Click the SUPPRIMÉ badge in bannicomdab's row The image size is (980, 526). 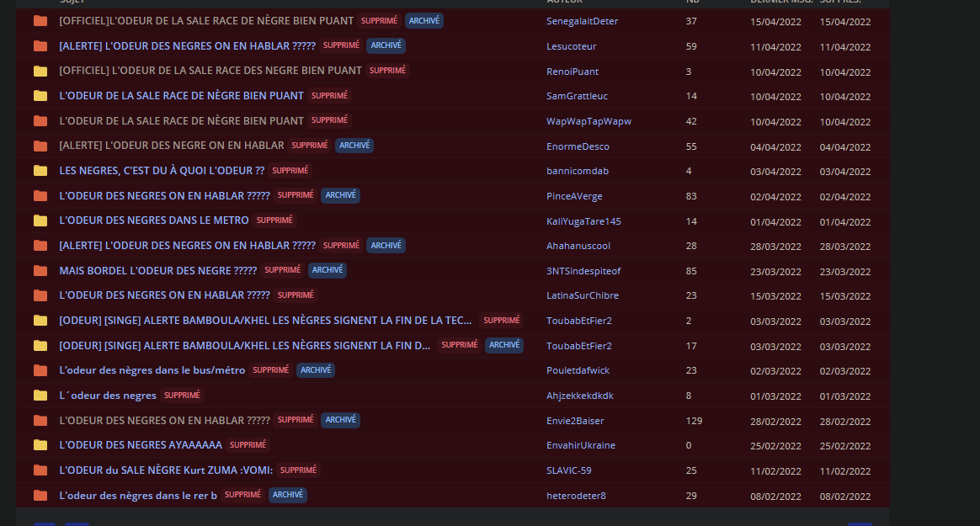tap(290, 171)
